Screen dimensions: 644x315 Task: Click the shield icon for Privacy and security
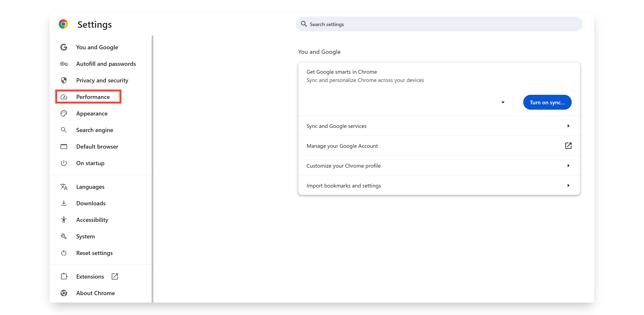[64, 81]
